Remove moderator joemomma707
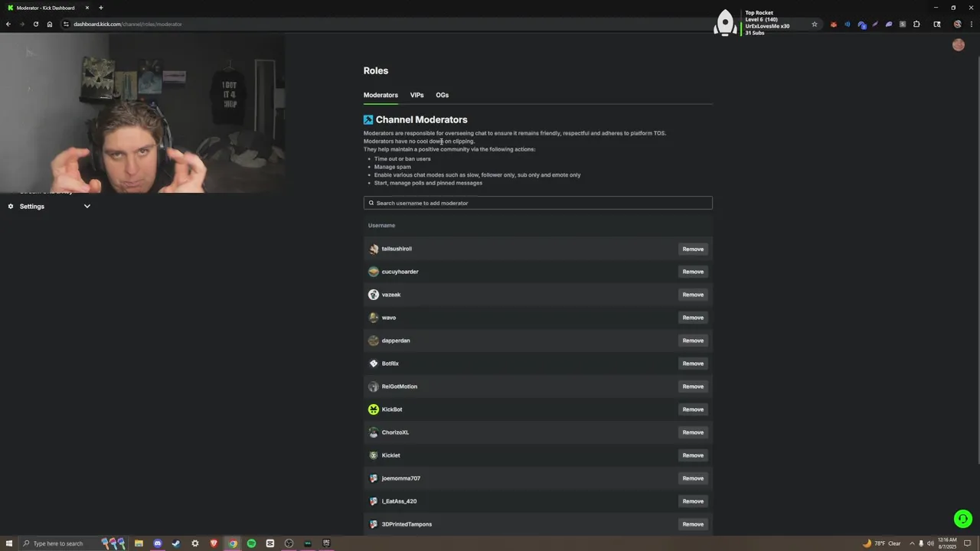 (x=693, y=478)
